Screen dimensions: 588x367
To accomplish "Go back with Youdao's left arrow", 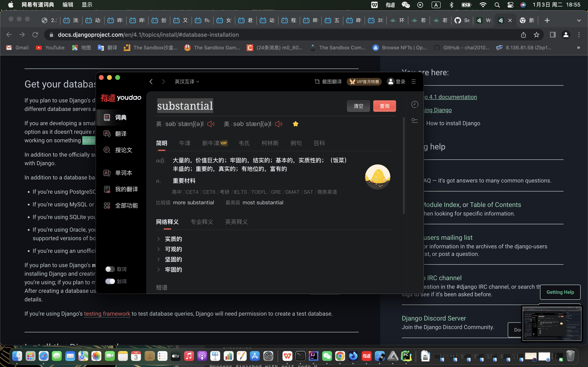I will (151, 82).
